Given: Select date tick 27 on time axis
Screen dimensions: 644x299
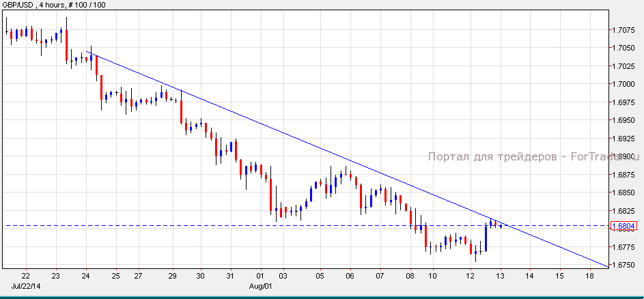Looking at the screenshot, I should (x=139, y=276).
